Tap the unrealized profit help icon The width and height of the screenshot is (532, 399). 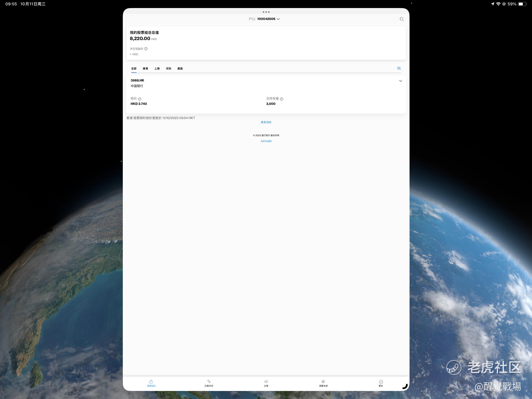(146, 49)
